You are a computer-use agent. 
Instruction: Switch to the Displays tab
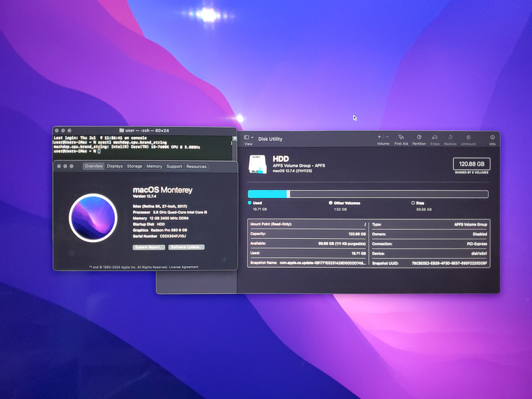[115, 166]
